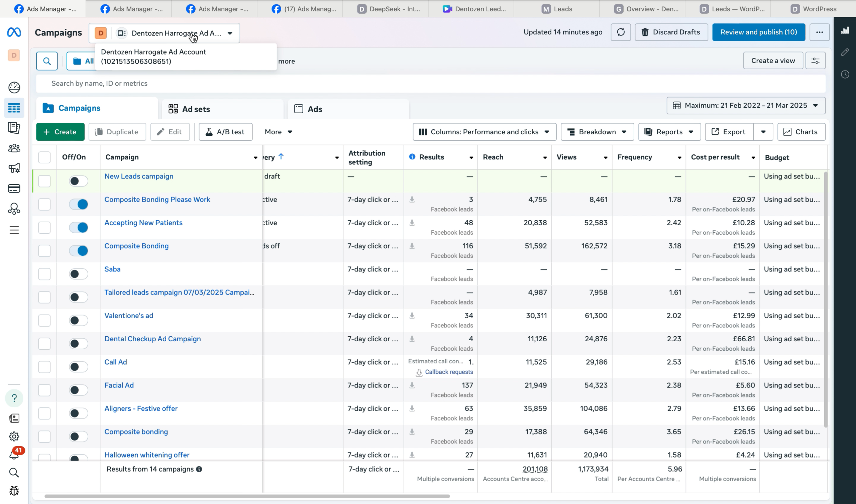Image resolution: width=856 pixels, height=504 pixels.
Task: Open Columns: Performance and clicks dropdown
Action: [485, 132]
